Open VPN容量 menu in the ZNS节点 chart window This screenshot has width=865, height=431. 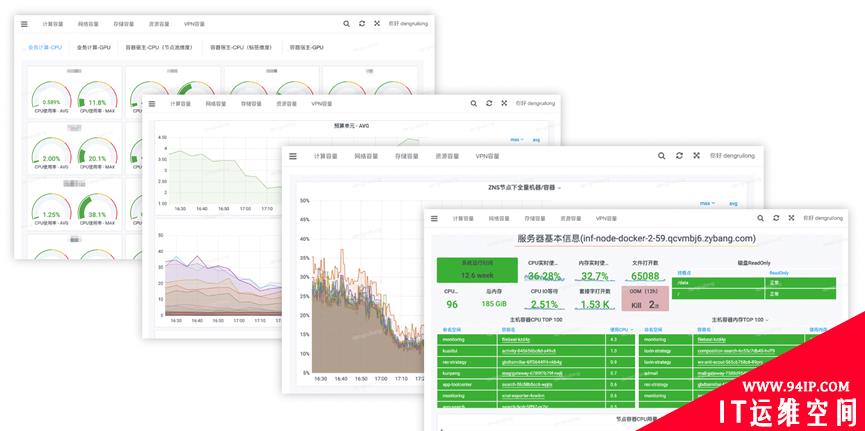pos(487,156)
